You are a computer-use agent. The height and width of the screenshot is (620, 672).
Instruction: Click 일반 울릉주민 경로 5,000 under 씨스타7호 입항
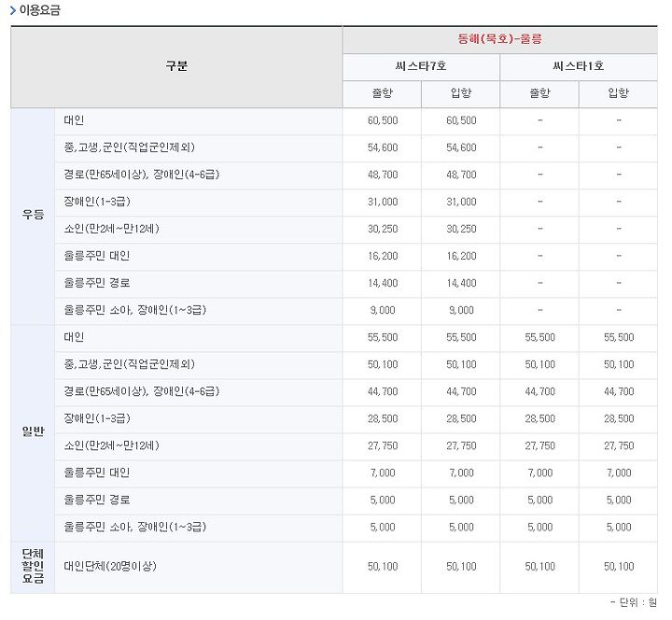click(461, 500)
